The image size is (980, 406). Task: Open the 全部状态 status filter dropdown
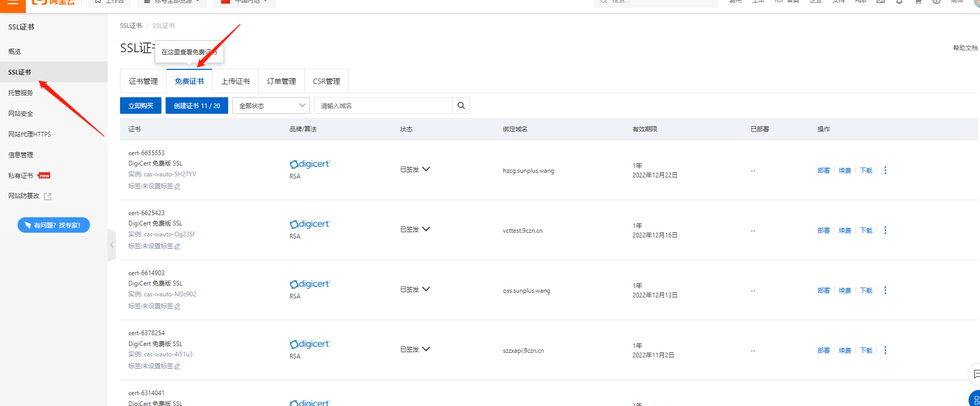(271, 106)
